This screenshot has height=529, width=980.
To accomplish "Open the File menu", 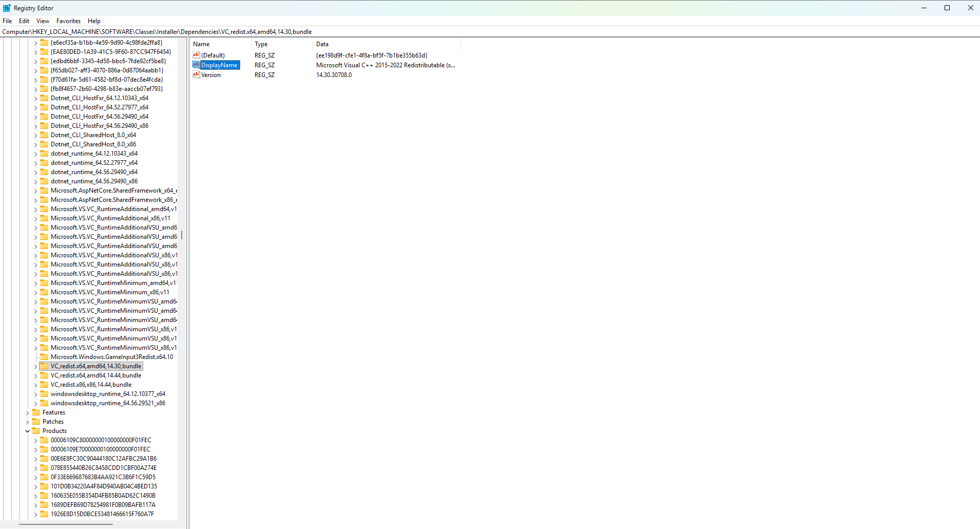I will click(7, 21).
